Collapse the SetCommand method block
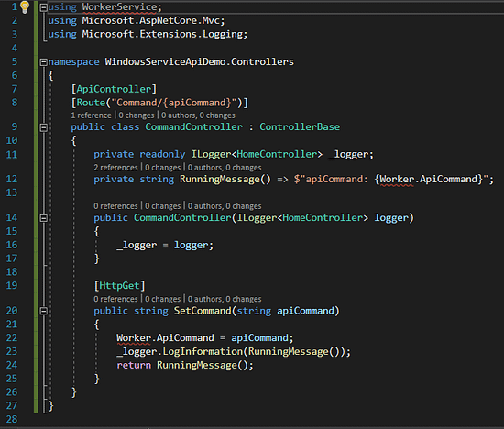 [44, 311]
